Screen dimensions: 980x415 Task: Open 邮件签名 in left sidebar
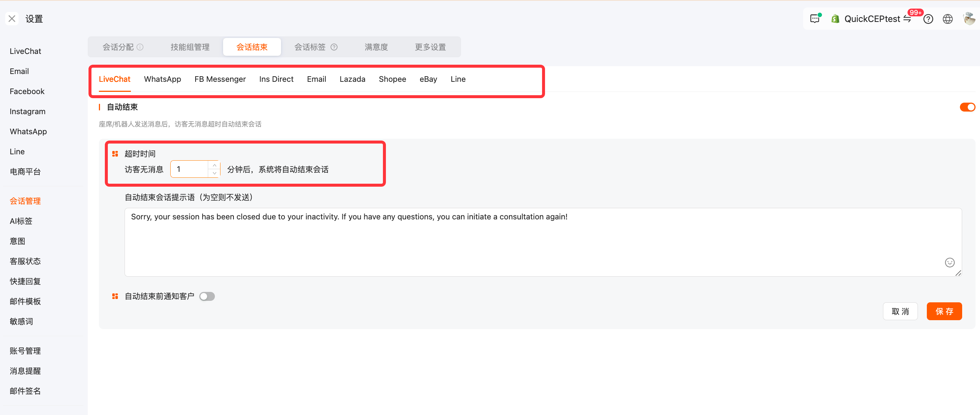point(25,391)
